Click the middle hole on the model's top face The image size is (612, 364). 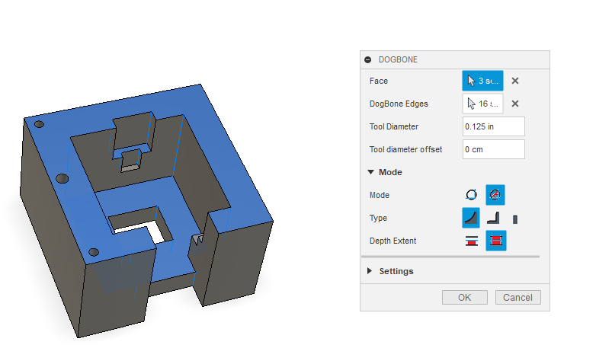(62, 179)
